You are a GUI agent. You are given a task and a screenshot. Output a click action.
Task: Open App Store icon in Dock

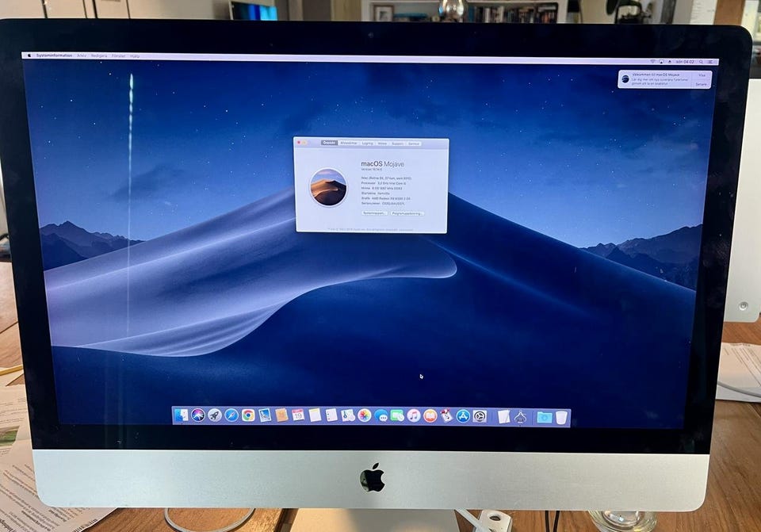[x=462, y=416]
